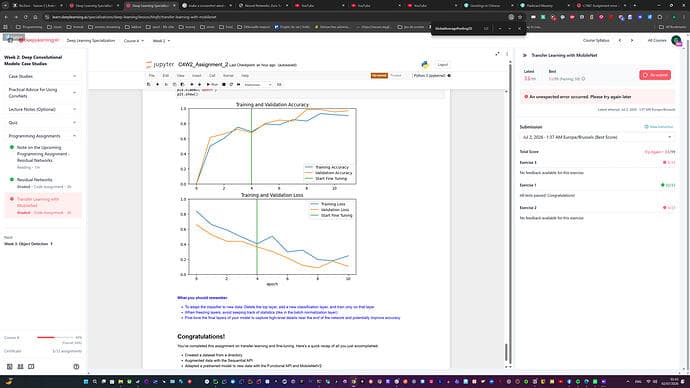Collapse the Transfer Learning grading side panel
Viewport: 690px width, 388px height.
[x=525, y=55]
